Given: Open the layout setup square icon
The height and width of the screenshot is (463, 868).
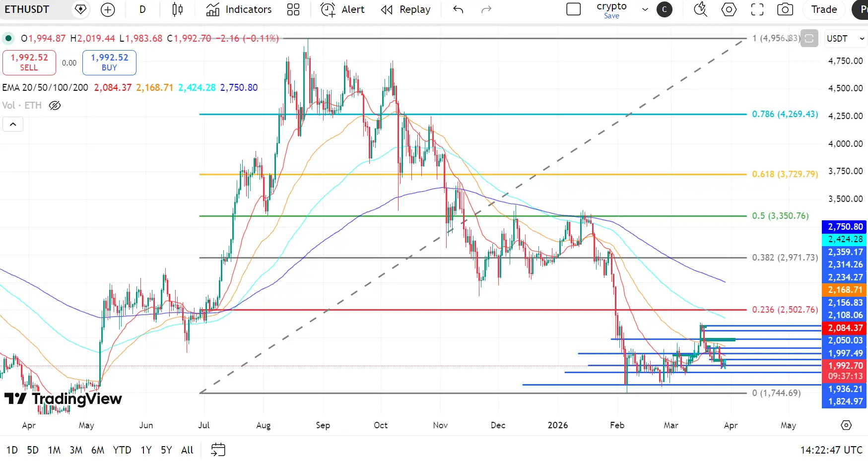Looking at the screenshot, I should pos(574,9).
